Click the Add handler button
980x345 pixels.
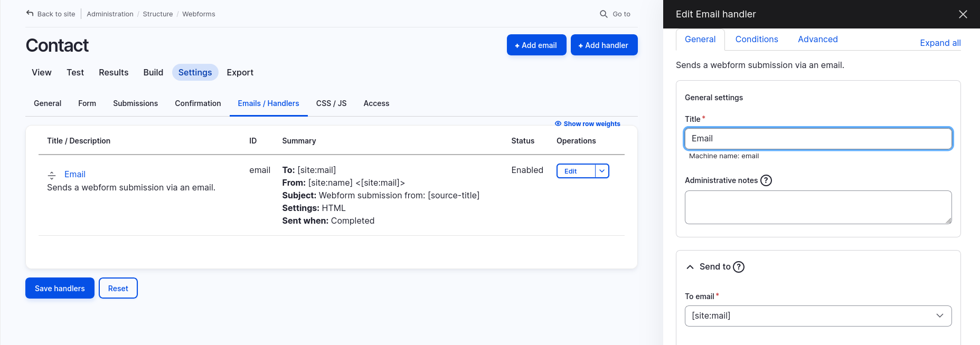(604, 45)
